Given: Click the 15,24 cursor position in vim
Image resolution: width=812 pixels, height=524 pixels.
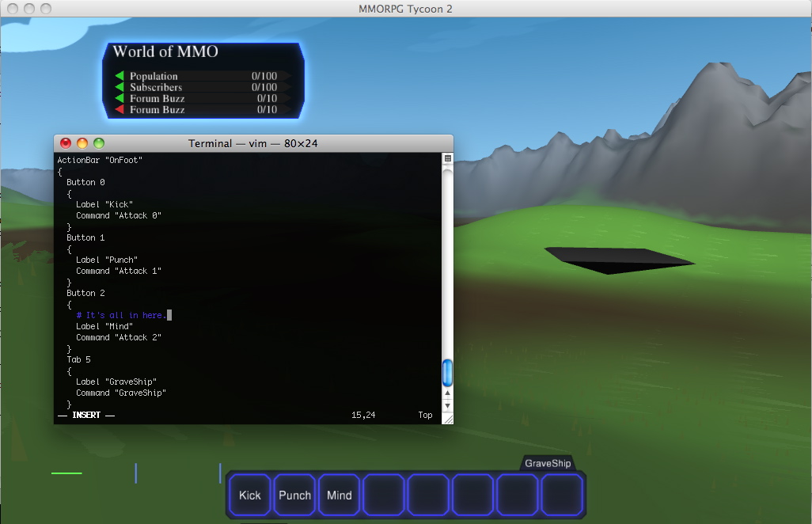Looking at the screenshot, I should click(363, 415).
